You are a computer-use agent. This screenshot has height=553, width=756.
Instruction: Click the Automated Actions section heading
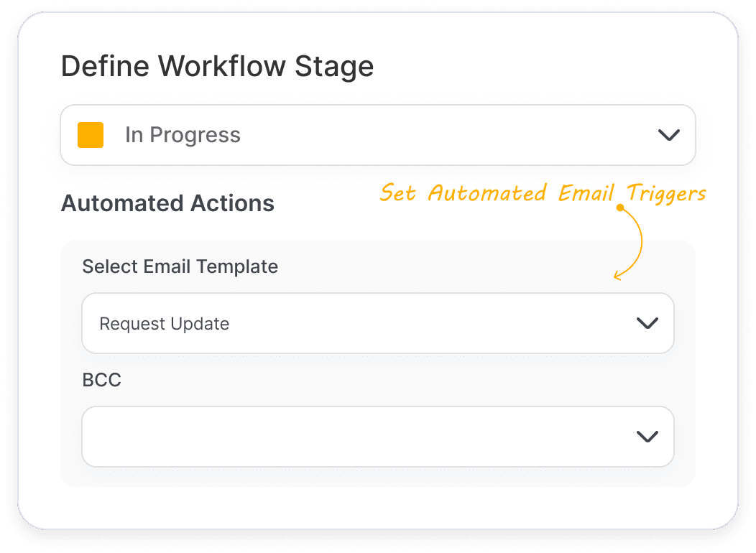[x=167, y=203]
